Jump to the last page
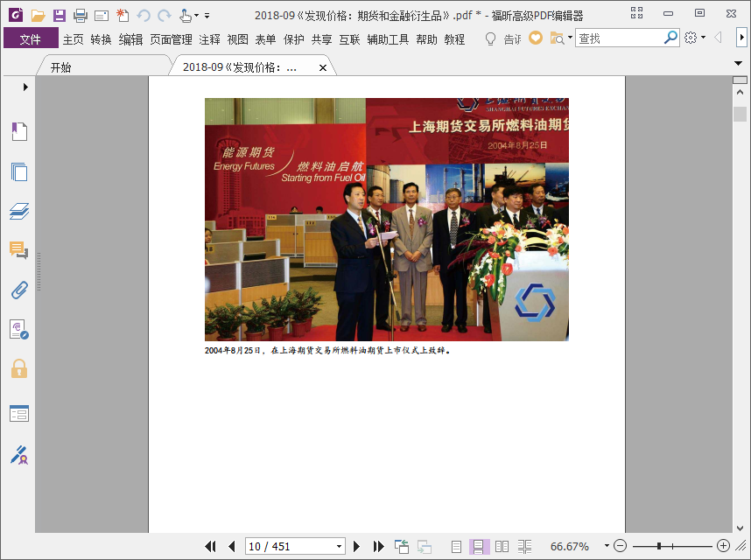 [378, 546]
